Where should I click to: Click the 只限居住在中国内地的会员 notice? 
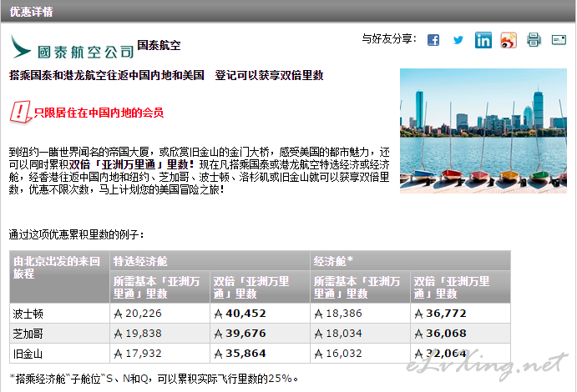click(x=98, y=112)
